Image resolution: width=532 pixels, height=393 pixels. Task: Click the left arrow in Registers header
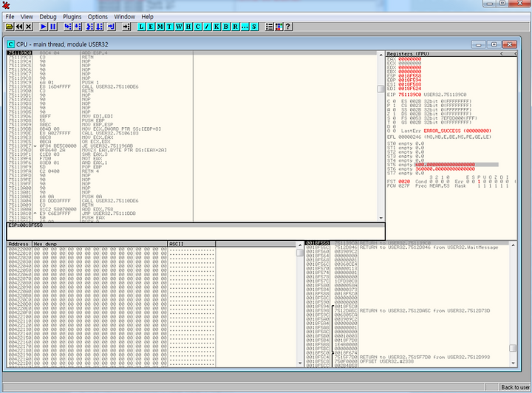point(502,54)
